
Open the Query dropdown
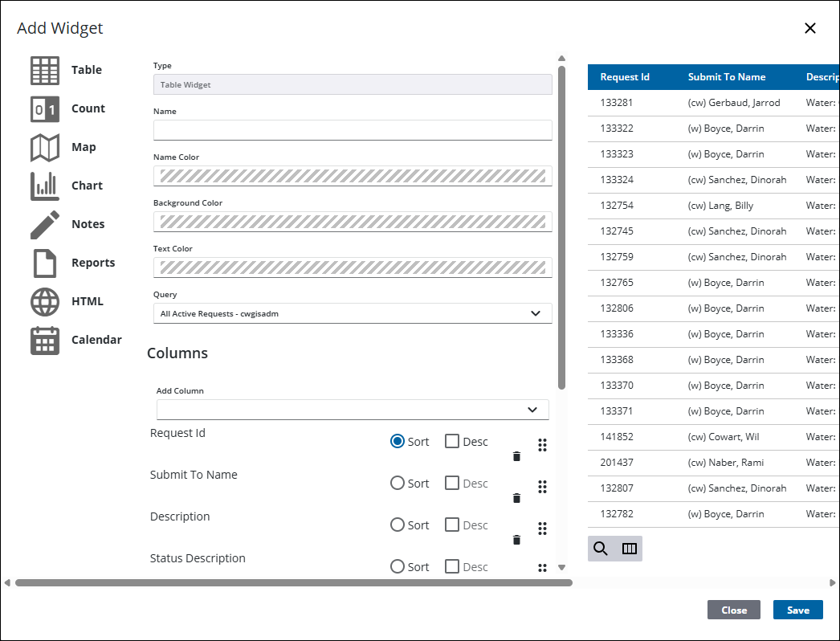353,313
